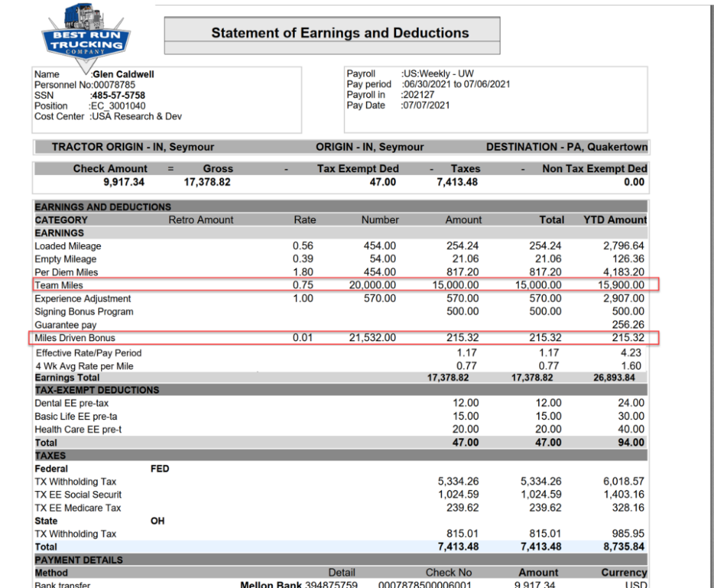Select the Tax Exempt Ded value 47.00 in summary
This screenshot has height=588, width=714.
tap(383, 182)
